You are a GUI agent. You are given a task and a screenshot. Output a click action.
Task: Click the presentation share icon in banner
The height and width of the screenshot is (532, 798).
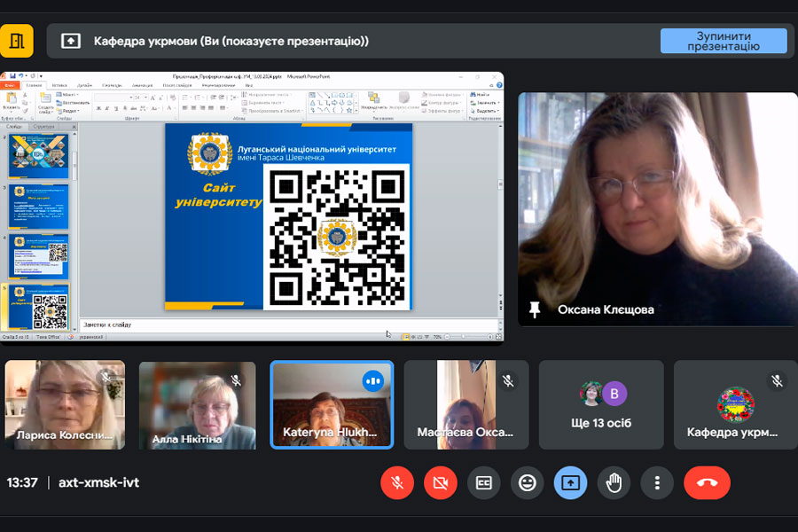coord(71,41)
